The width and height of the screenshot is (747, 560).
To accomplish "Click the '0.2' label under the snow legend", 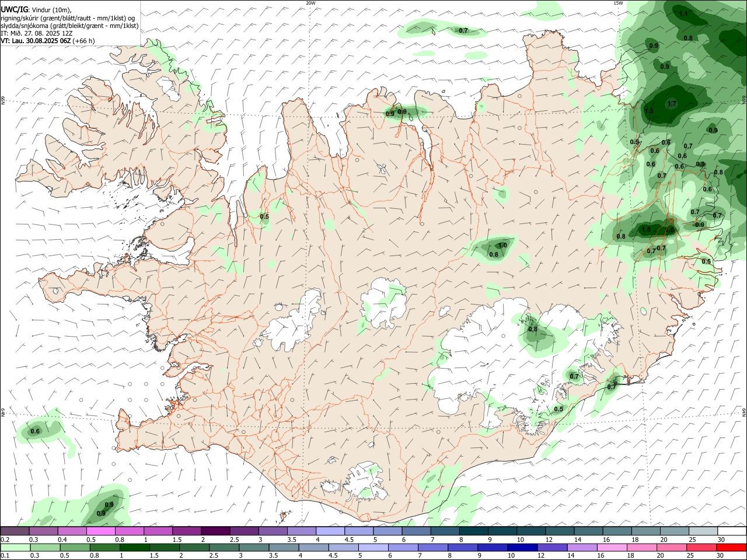I will coord(5,540).
